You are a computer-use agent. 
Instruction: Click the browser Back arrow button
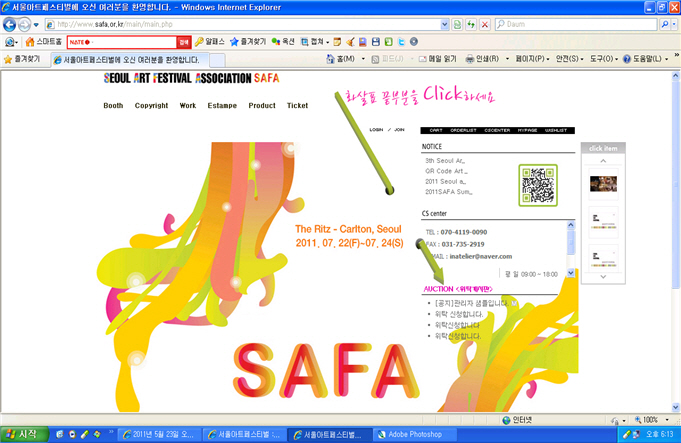coord(11,23)
